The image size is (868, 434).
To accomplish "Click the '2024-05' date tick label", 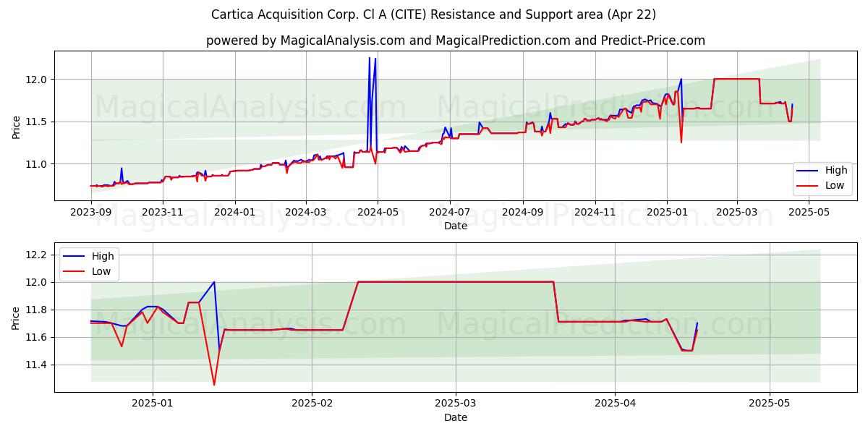I will [377, 213].
